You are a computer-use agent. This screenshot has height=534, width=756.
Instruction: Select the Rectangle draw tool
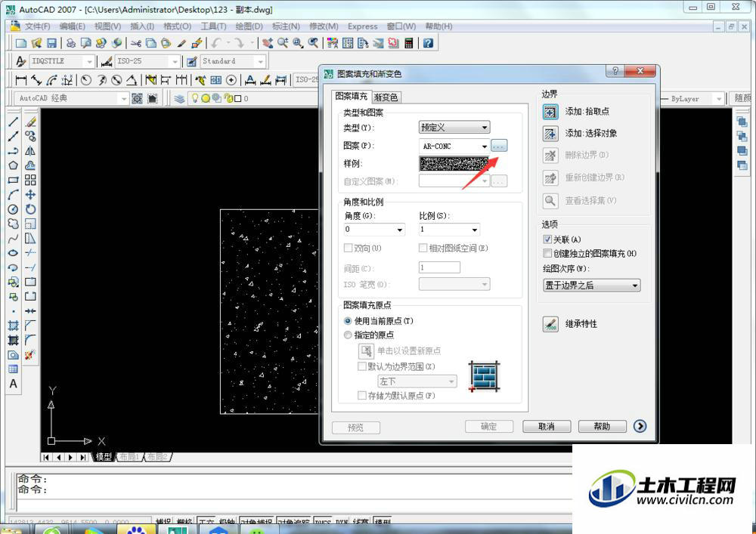click(13, 180)
